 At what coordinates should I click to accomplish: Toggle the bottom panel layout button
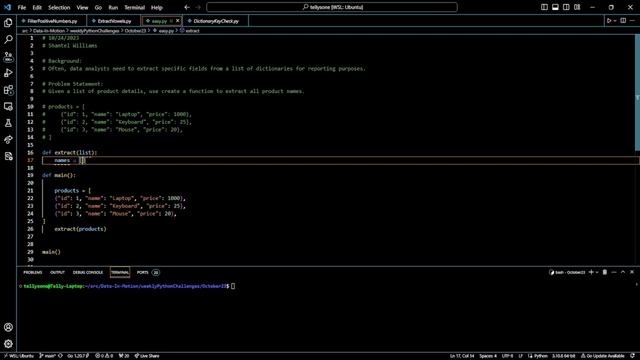[x=555, y=7]
